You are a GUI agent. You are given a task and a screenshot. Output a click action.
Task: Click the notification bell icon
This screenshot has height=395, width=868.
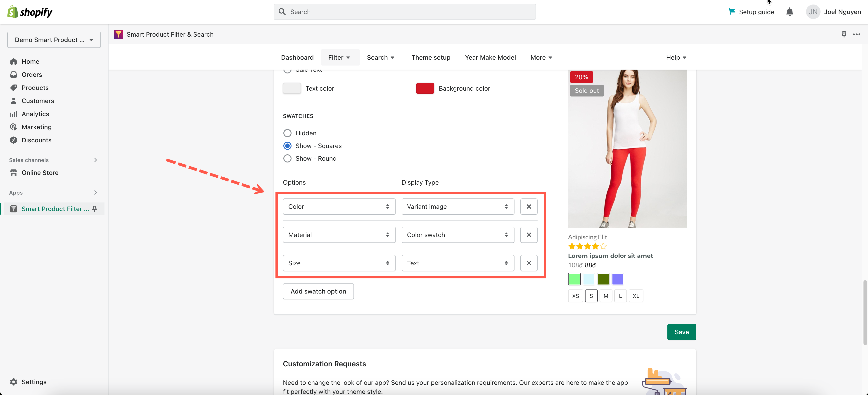[x=790, y=12]
